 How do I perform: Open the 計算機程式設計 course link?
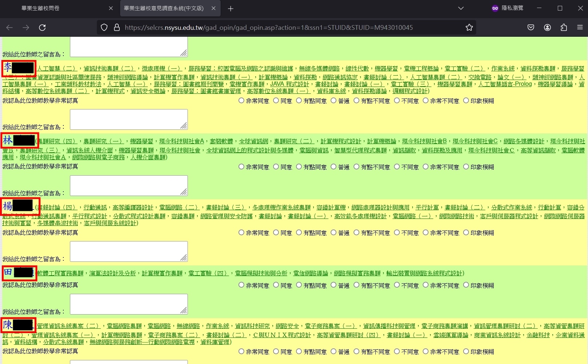pyautogui.click(x=341, y=141)
